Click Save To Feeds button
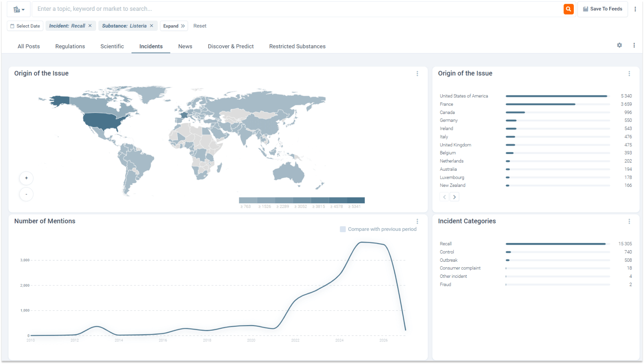This screenshot has width=644, height=364. pos(602,9)
